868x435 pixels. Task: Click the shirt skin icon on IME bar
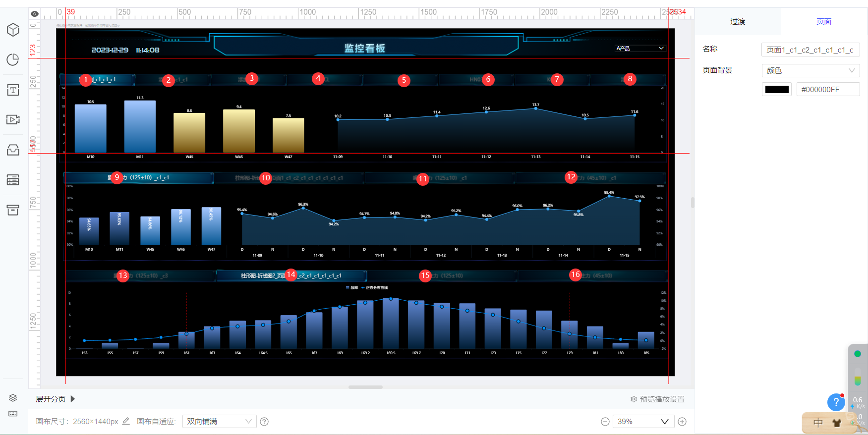click(837, 423)
